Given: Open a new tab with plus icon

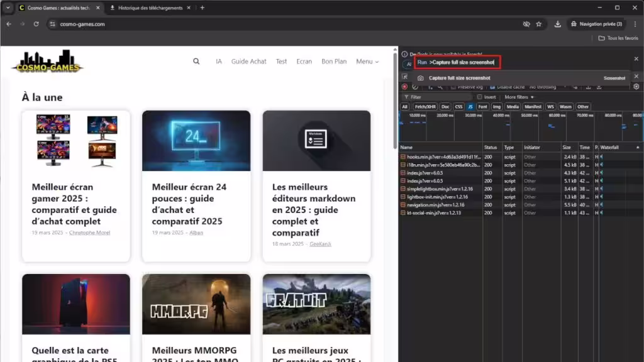Looking at the screenshot, I should (202, 8).
